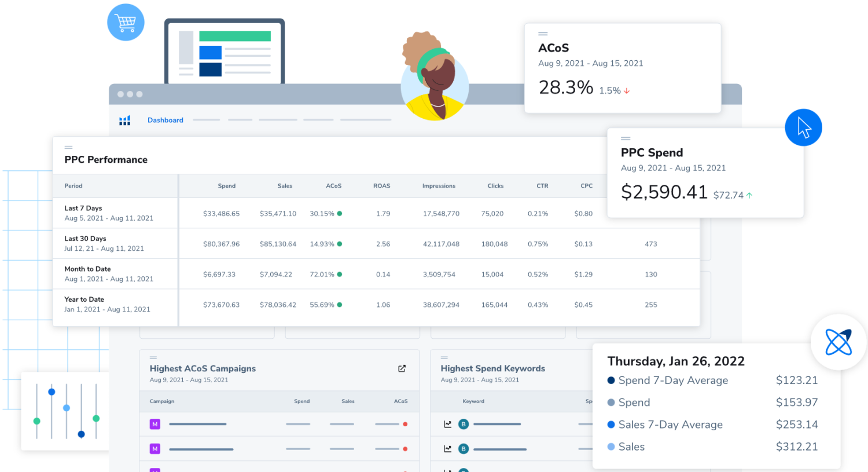868x472 pixels.
Task: Click the purple M badge on the first campaign
Action: [x=155, y=424]
